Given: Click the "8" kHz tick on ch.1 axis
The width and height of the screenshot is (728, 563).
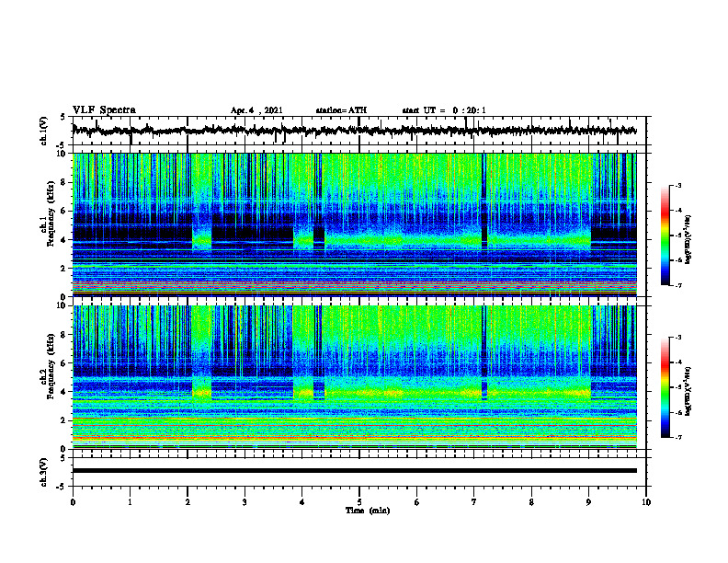Looking at the screenshot, I should coord(64,182).
